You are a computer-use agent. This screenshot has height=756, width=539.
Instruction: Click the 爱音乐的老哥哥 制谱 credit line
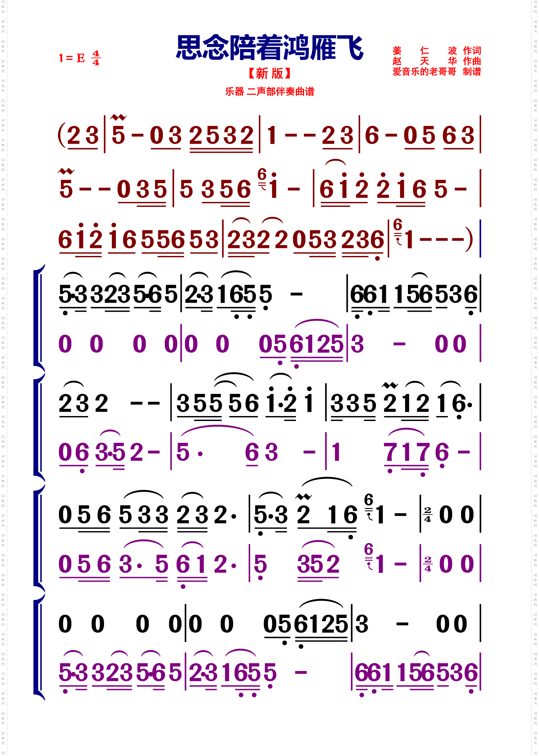(437, 72)
